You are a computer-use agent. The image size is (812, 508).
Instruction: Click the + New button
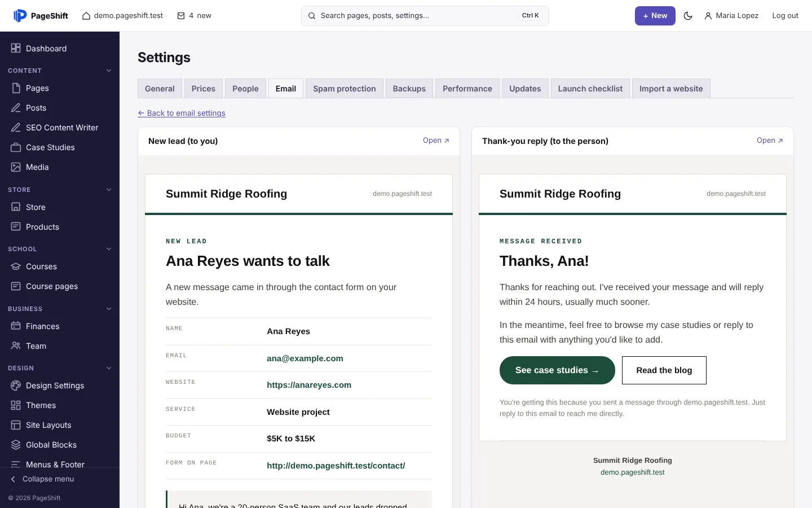pos(655,16)
